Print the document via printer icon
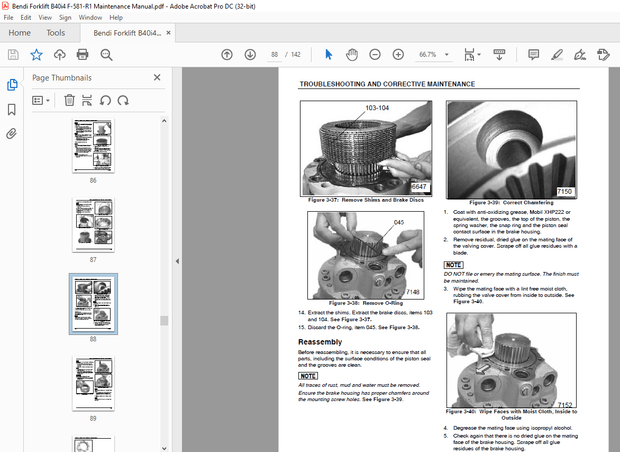This screenshot has width=620, height=452. pos(82,55)
